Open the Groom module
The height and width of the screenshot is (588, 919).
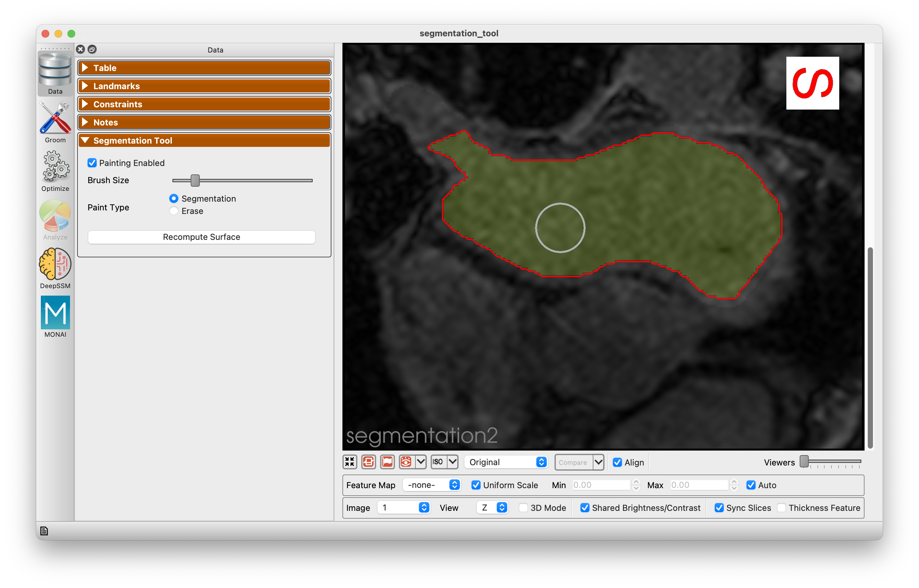[x=55, y=122]
